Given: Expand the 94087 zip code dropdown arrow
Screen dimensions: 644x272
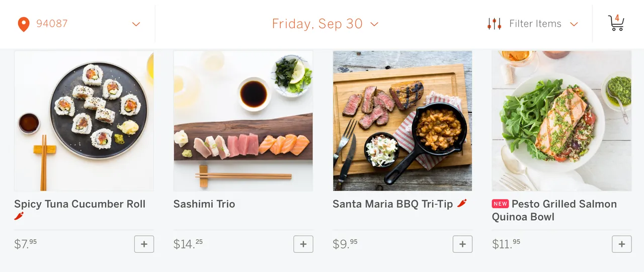Looking at the screenshot, I should [x=136, y=24].
